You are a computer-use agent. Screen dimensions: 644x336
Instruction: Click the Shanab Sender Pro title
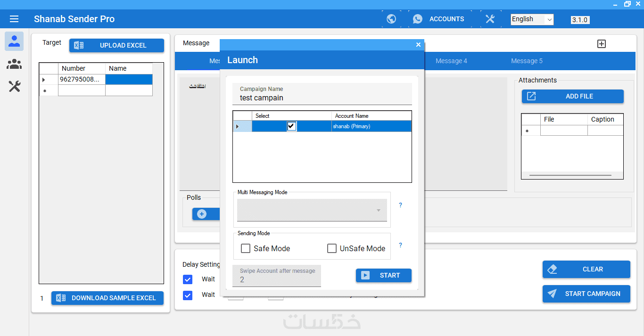click(74, 19)
